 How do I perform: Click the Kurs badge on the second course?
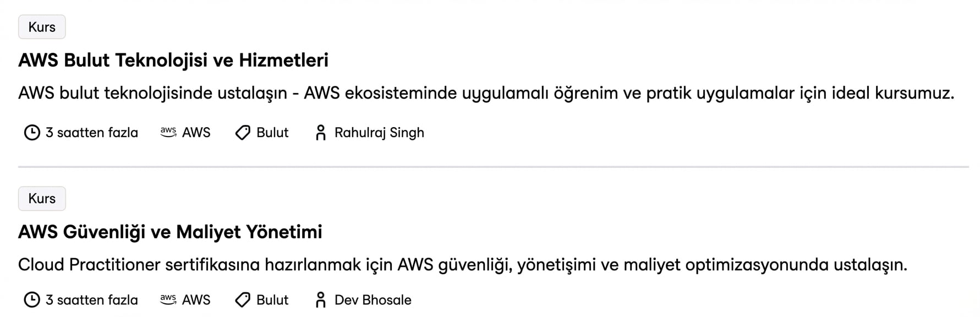(41, 198)
